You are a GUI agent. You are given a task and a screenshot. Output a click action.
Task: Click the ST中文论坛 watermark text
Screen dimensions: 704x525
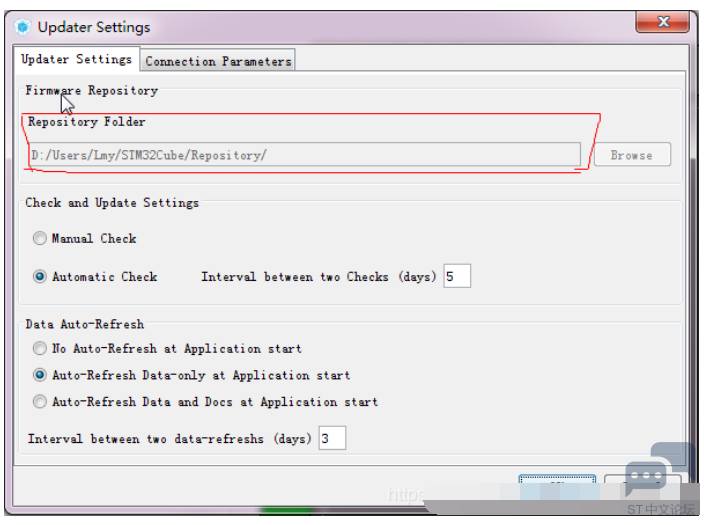point(660,510)
